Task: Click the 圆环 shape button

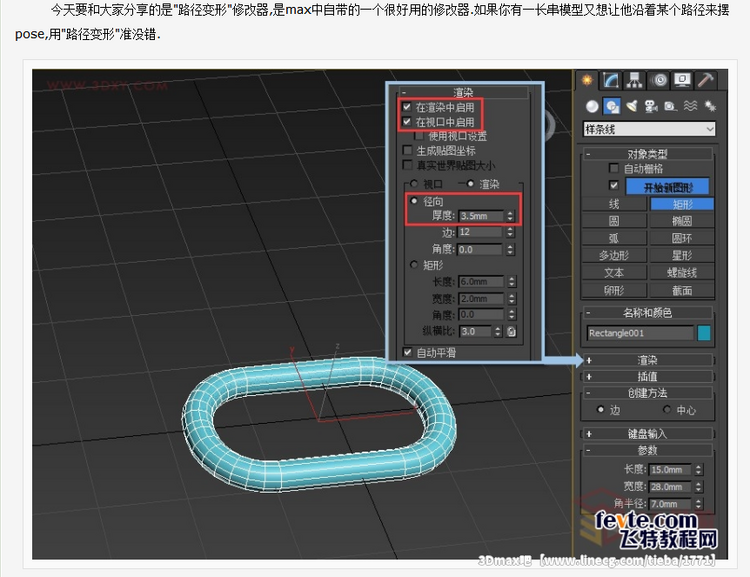Action: pos(682,238)
